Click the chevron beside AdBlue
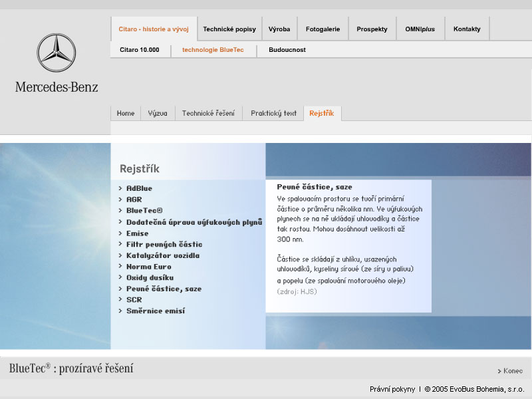Screen dimensions: 532x399 120,188
